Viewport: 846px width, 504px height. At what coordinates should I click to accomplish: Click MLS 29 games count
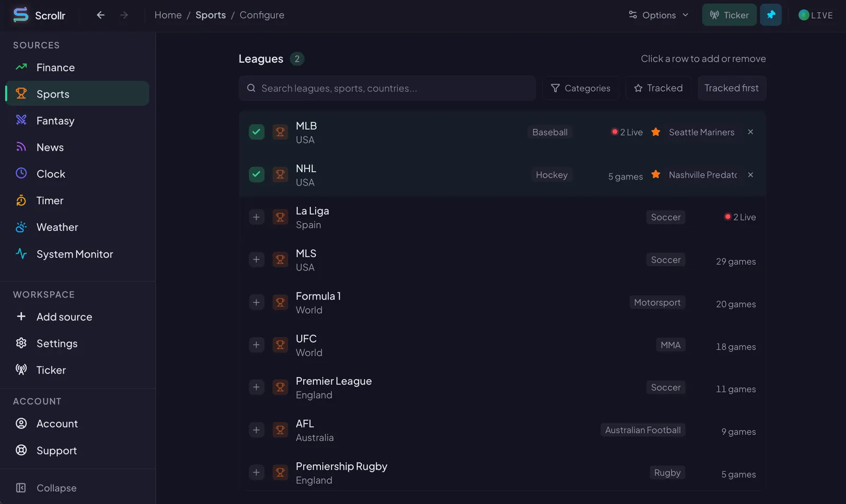pyautogui.click(x=736, y=262)
